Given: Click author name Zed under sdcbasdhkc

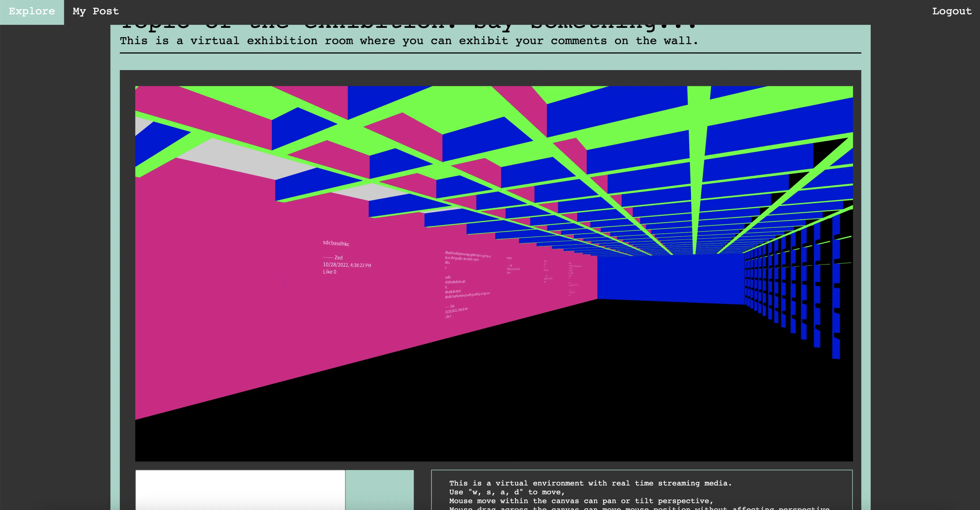Looking at the screenshot, I should [x=338, y=258].
